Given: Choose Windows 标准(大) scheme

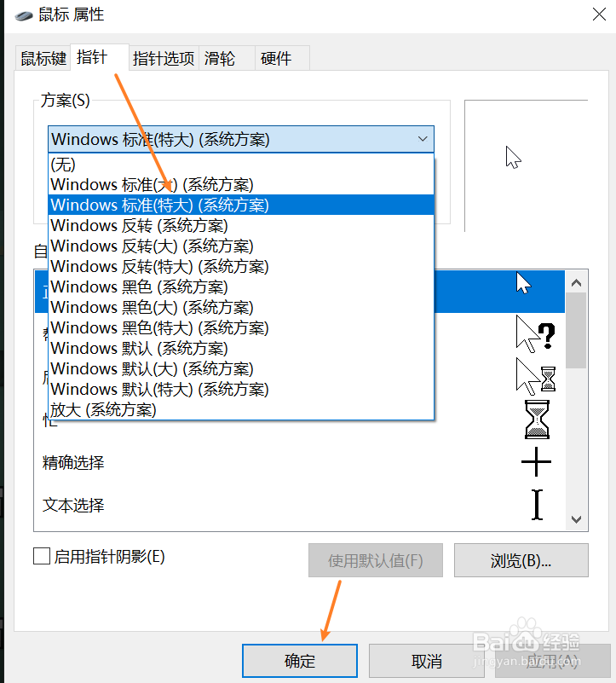Looking at the screenshot, I should pos(241,185).
